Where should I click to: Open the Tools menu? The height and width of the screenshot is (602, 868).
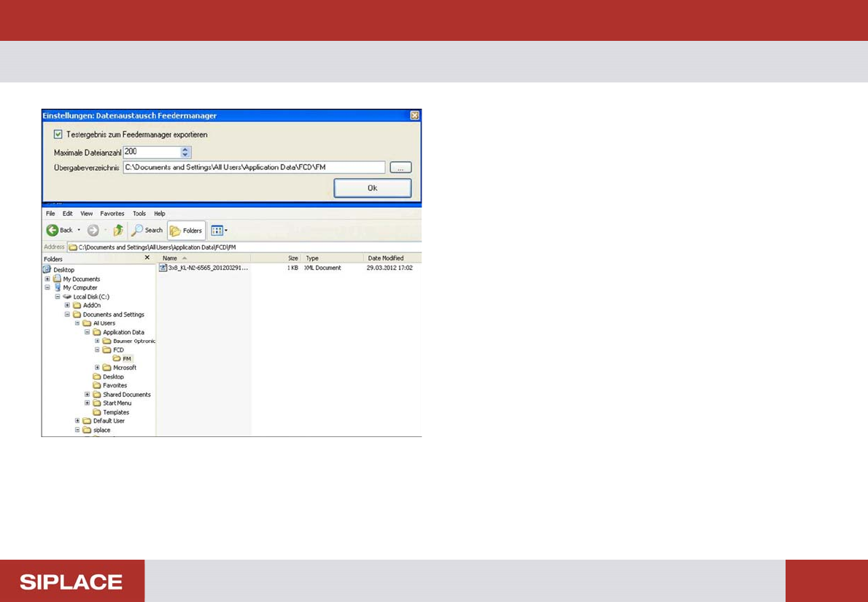click(139, 213)
